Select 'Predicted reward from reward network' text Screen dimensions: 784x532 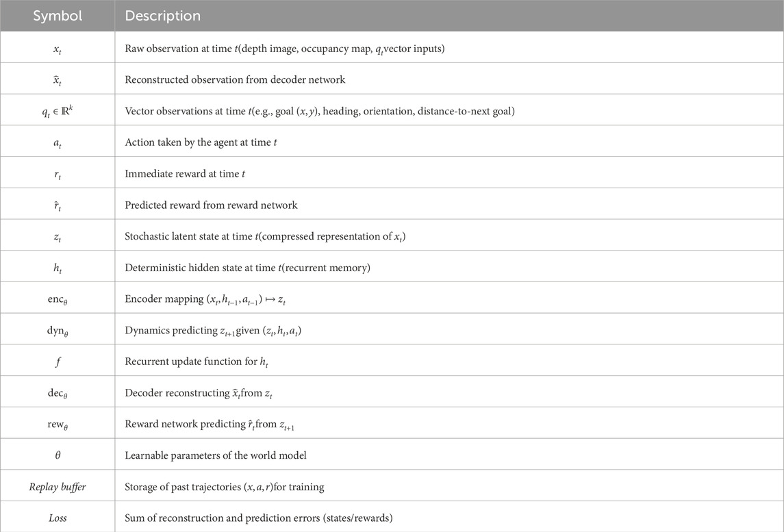pyautogui.click(x=211, y=205)
